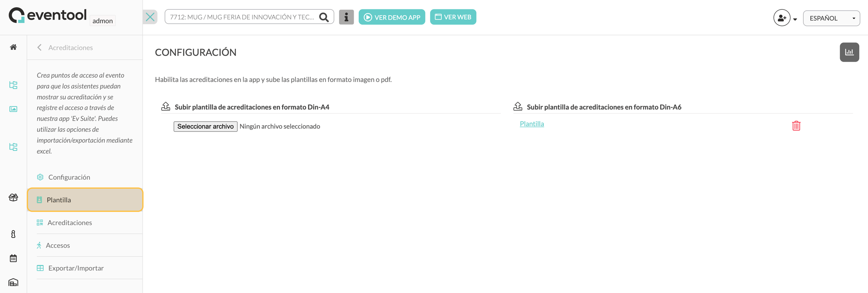Click the image gallery sidebar icon
The width and height of the screenshot is (868, 293).
click(13, 109)
